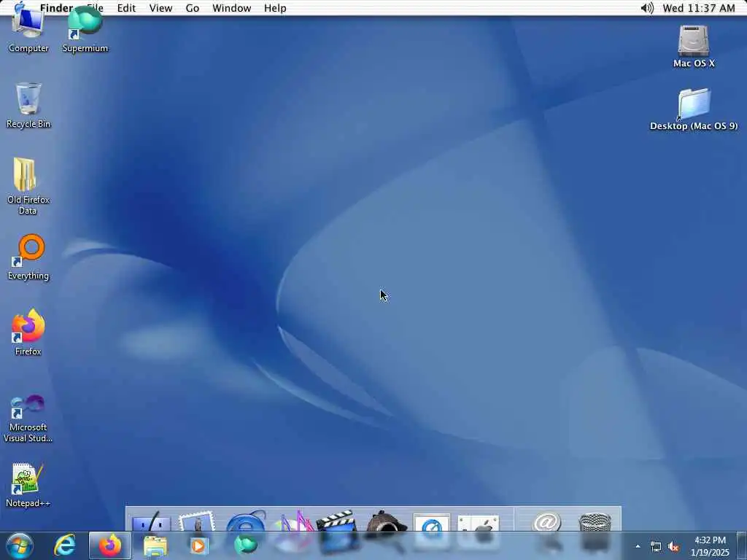Select the Old Firefox Data folder
Image resolution: width=747 pixels, height=560 pixels.
(28, 186)
